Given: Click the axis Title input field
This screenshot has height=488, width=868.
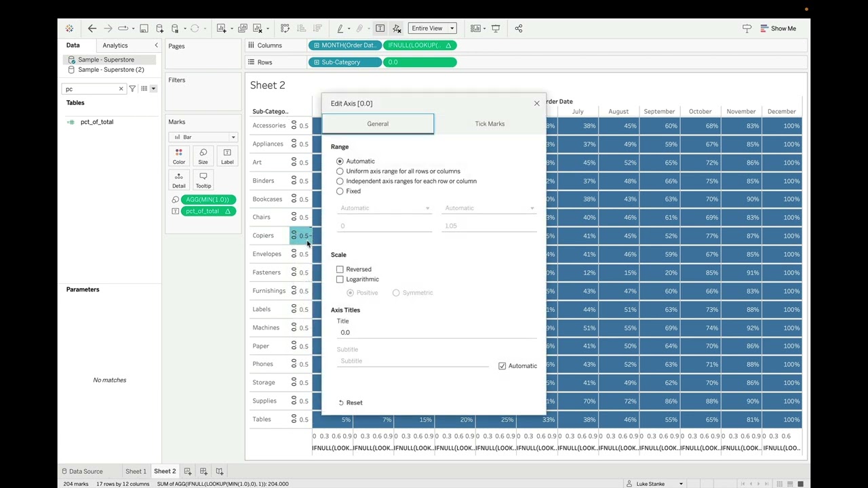Looking at the screenshot, I should pos(436,332).
